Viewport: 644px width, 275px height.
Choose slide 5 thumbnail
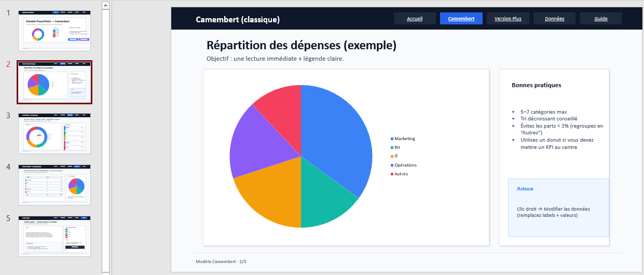click(54, 236)
